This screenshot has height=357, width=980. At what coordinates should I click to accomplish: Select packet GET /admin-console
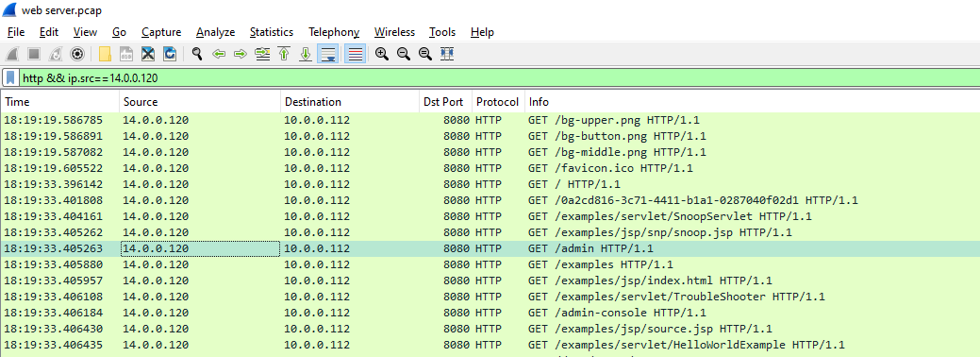click(x=490, y=313)
